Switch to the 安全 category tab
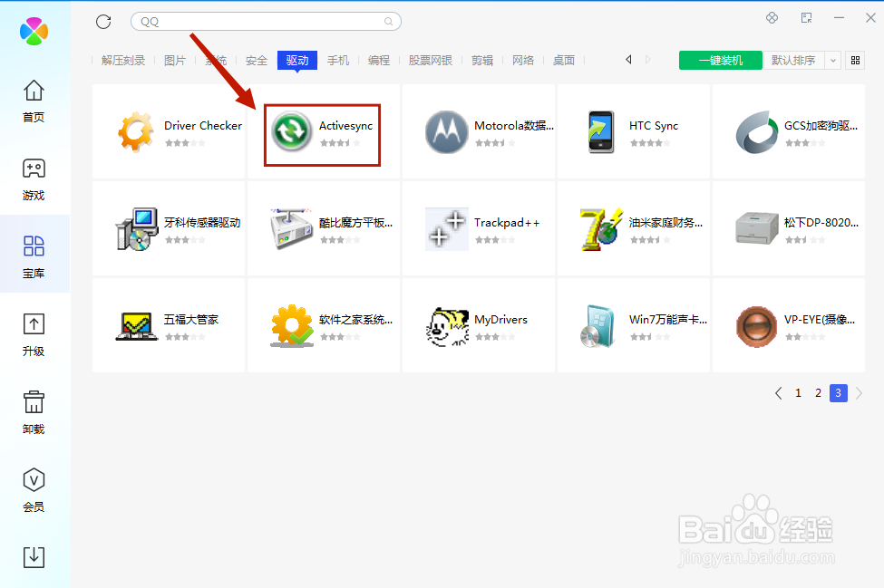The image size is (884, 588). [257, 61]
